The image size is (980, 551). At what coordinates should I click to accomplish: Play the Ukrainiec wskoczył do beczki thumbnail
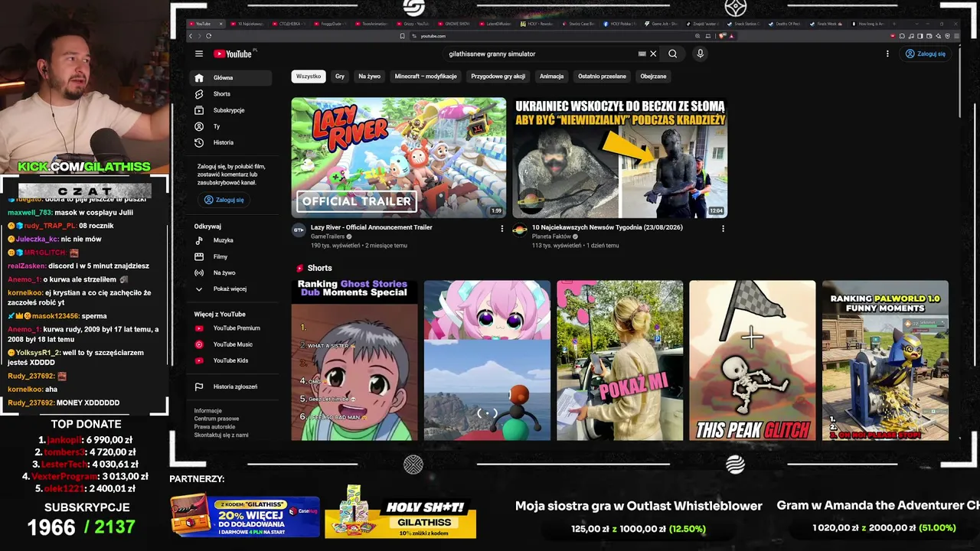[x=619, y=158]
